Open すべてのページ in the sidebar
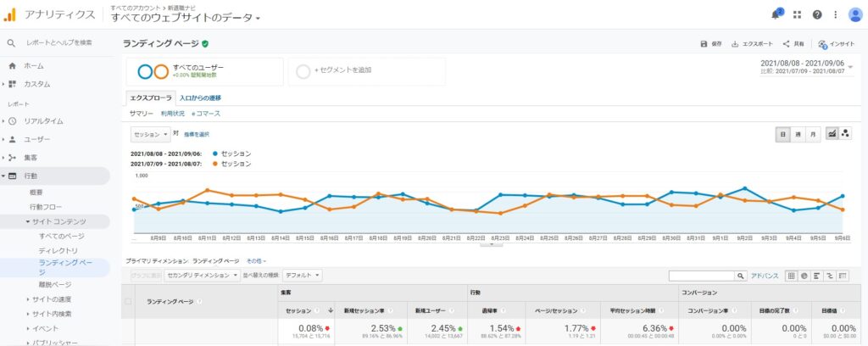The image size is (868, 346). pyautogui.click(x=61, y=237)
